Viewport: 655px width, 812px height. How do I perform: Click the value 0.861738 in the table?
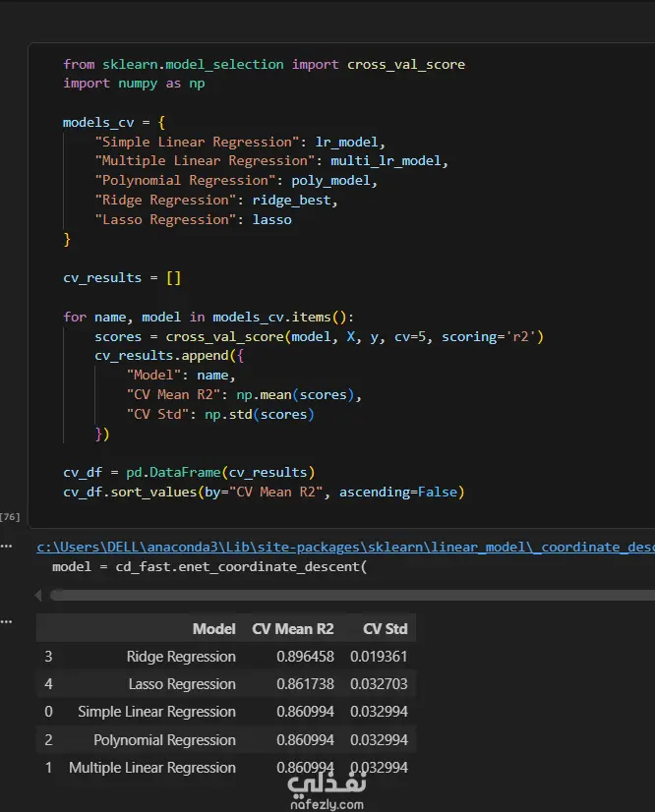click(x=305, y=684)
